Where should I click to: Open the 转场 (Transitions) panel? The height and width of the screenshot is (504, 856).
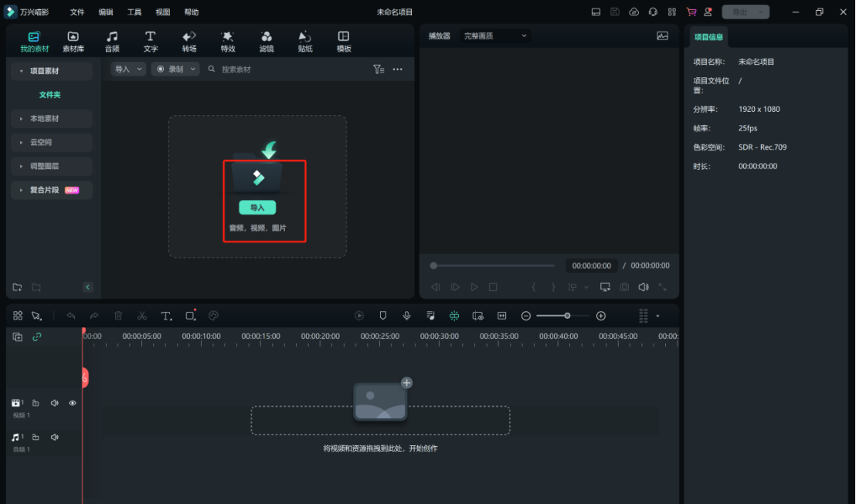(x=189, y=41)
